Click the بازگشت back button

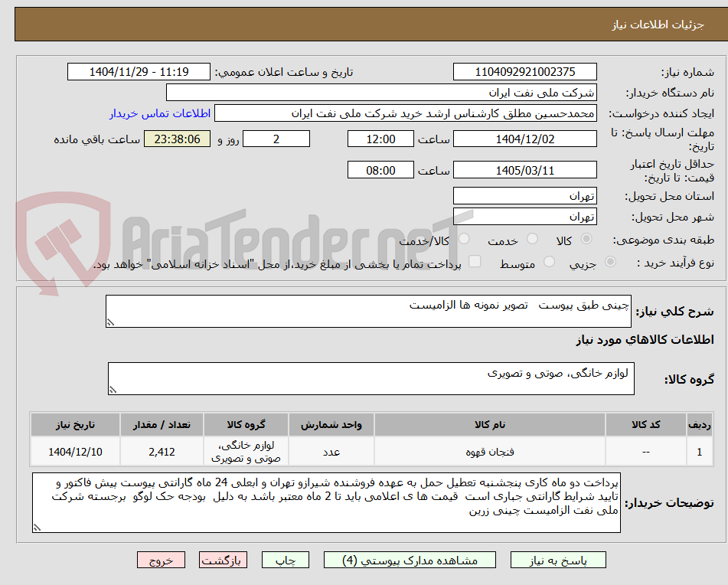223,560
